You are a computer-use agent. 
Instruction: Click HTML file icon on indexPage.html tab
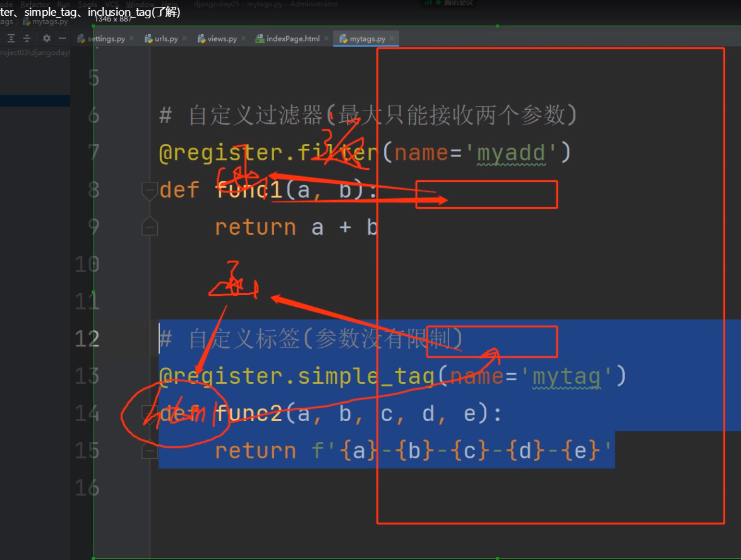pyautogui.click(x=260, y=39)
